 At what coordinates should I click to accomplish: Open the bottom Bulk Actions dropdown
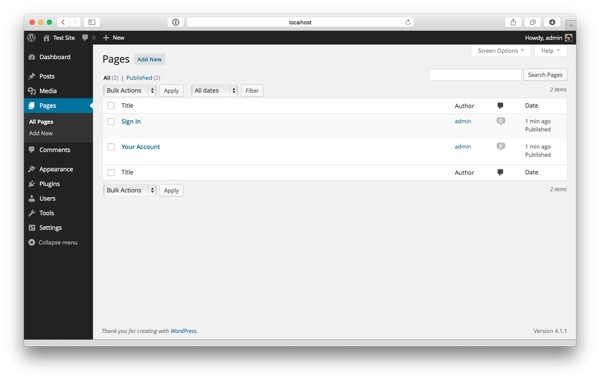pyautogui.click(x=130, y=190)
